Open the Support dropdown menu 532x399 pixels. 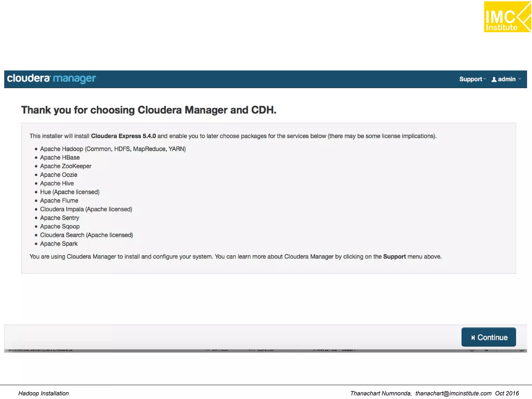472,79
